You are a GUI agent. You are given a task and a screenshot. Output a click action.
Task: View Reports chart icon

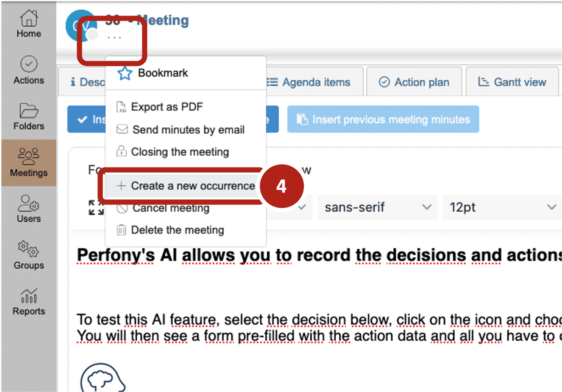29,301
